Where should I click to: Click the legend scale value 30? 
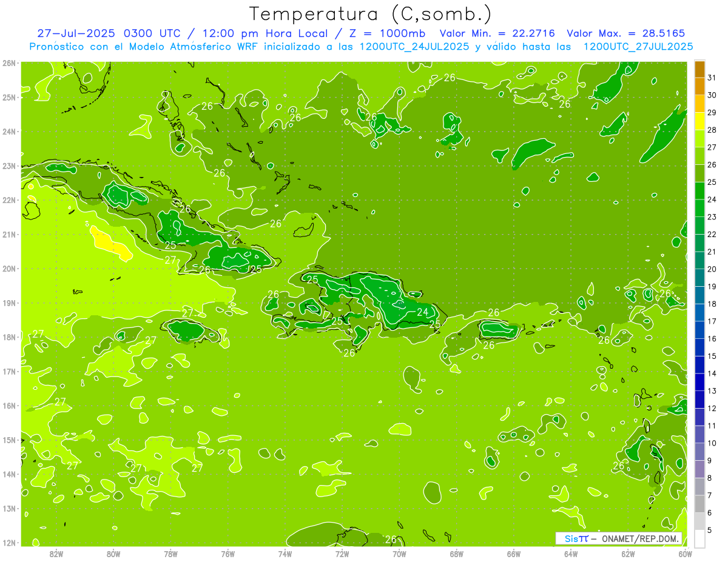[712, 96]
